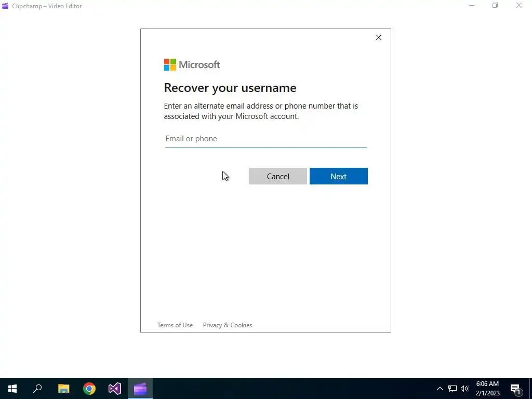
Task: Close the Clipchamp Video Editor window
Action: 519,5
